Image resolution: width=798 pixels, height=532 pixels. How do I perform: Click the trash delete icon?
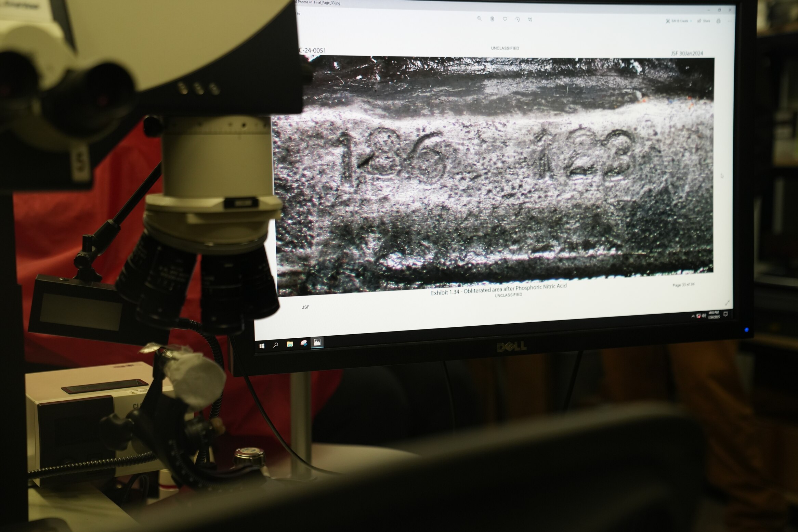click(492, 19)
